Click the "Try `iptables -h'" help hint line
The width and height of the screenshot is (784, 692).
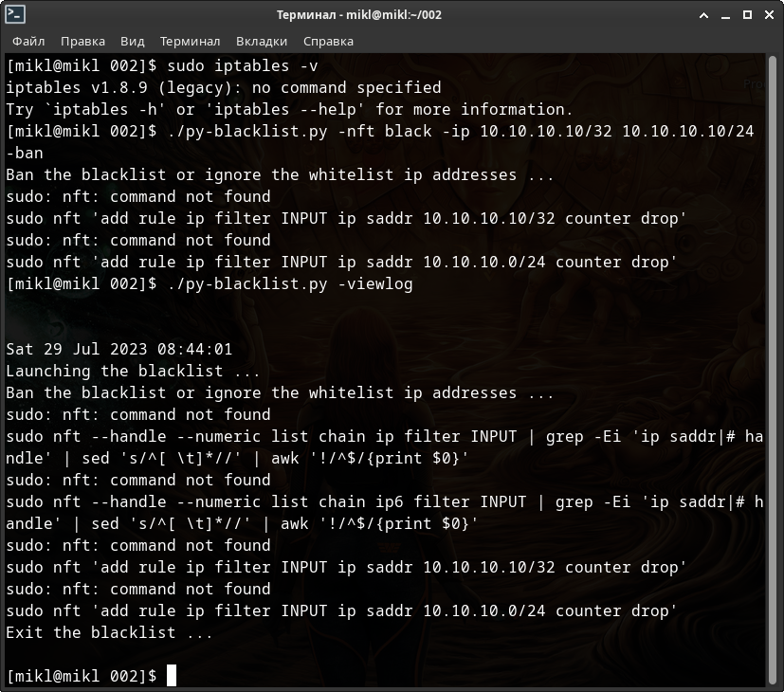tap(289, 110)
